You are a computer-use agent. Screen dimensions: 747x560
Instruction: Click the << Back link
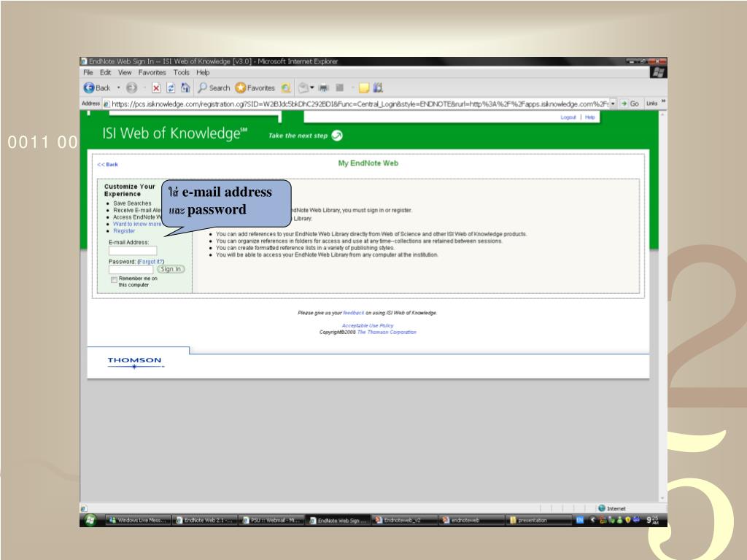(107, 164)
